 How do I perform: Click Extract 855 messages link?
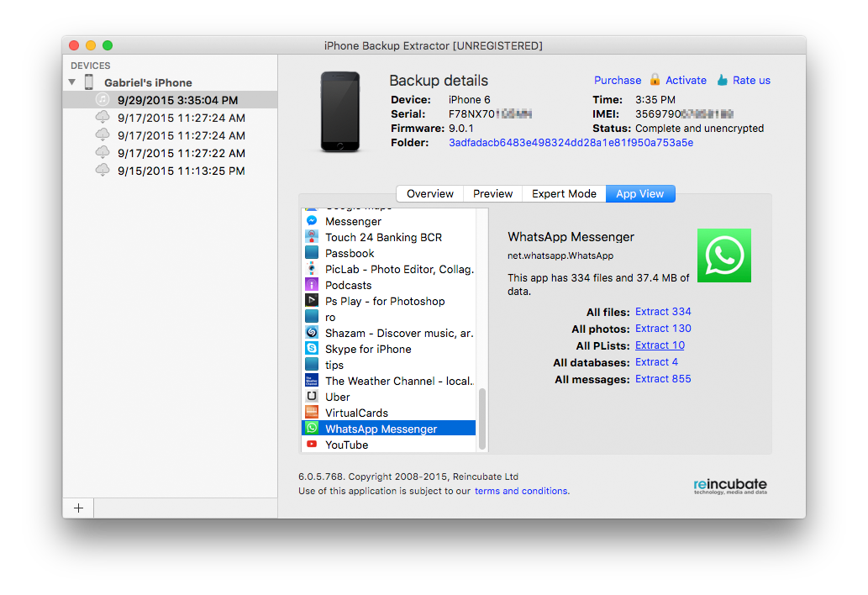pyautogui.click(x=663, y=379)
